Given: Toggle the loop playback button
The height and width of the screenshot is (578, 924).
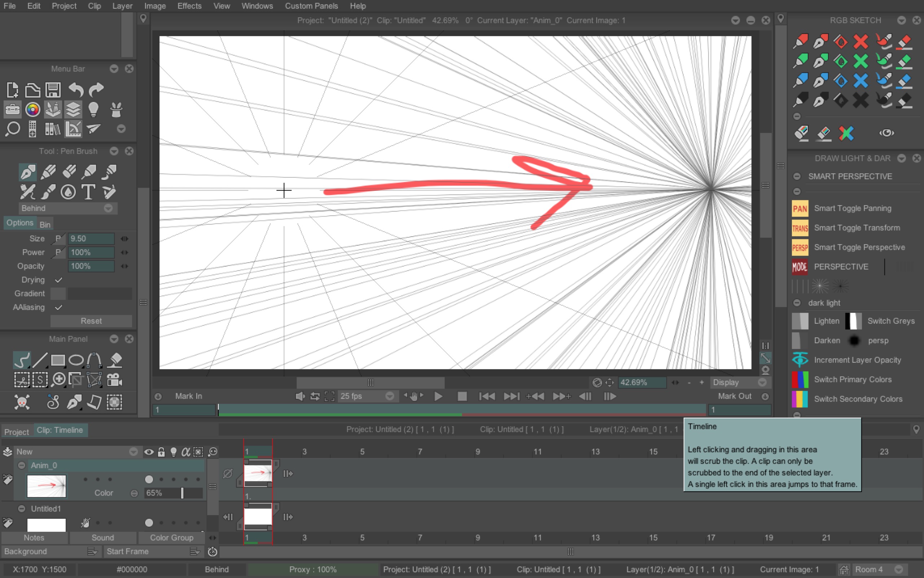Looking at the screenshot, I should pyautogui.click(x=315, y=396).
